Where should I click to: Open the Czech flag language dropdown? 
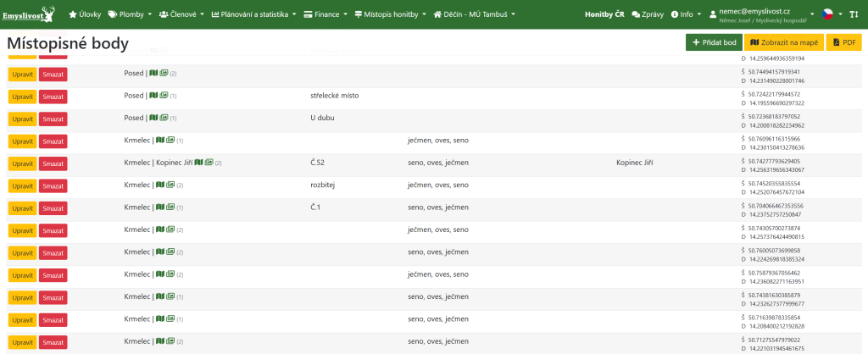click(x=832, y=14)
